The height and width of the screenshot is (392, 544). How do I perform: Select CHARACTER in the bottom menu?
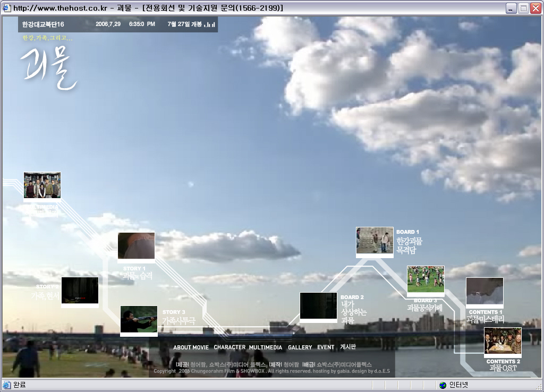[229, 347]
